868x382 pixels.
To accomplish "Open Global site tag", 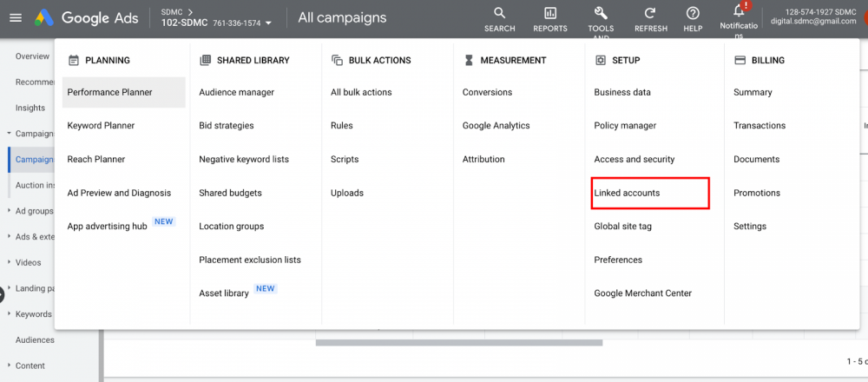I will pos(622,227).
